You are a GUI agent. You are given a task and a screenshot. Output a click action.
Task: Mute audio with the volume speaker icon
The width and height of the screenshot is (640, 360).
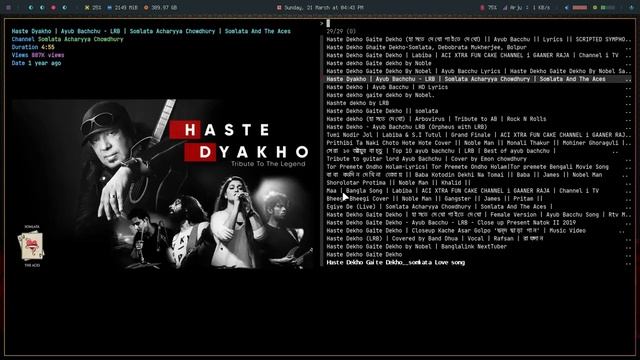click(x=567, y=7)
